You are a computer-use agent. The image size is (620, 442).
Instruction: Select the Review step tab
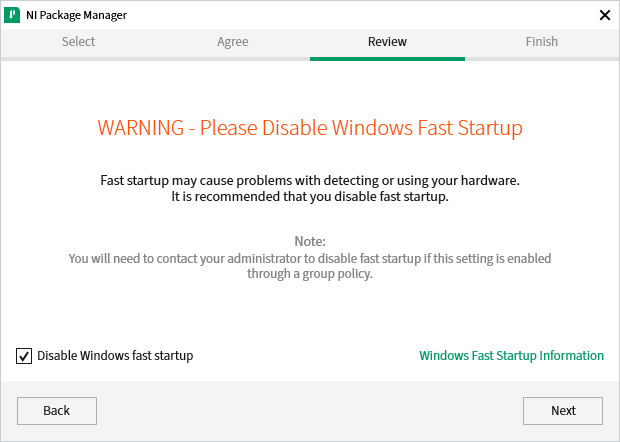click(x=387, y=42)
